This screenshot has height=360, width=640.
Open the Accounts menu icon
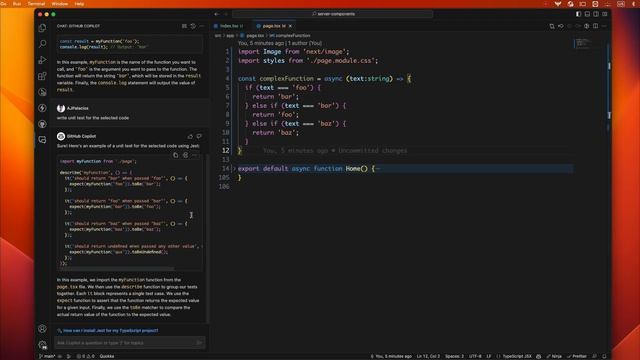42,329
